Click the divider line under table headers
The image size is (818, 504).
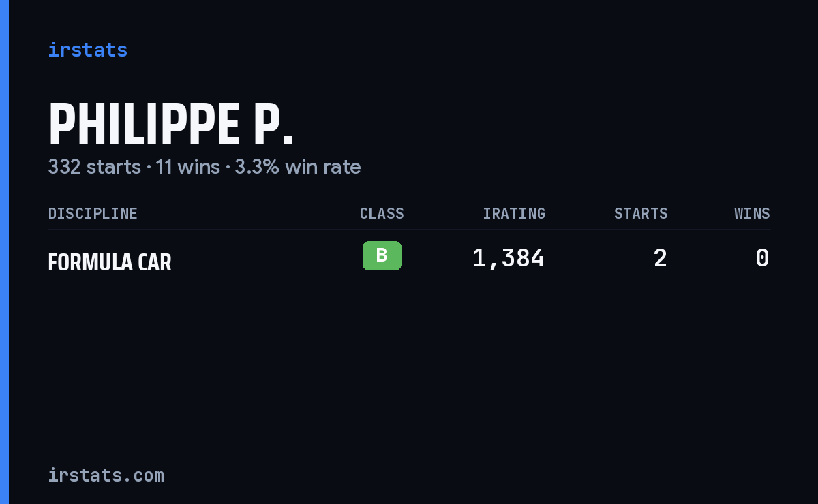409,230
